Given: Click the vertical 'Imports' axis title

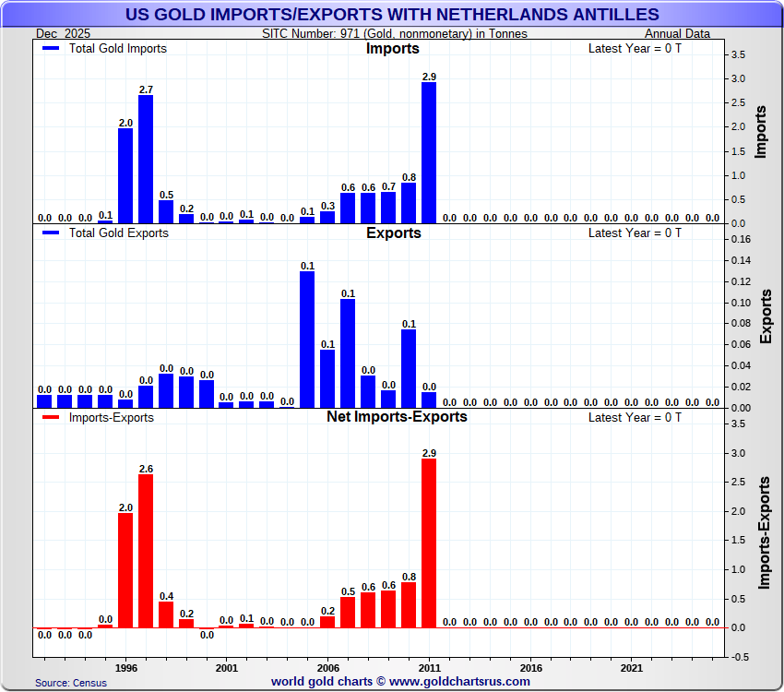Looking at the screenshot, I should [x=761, y=132].
